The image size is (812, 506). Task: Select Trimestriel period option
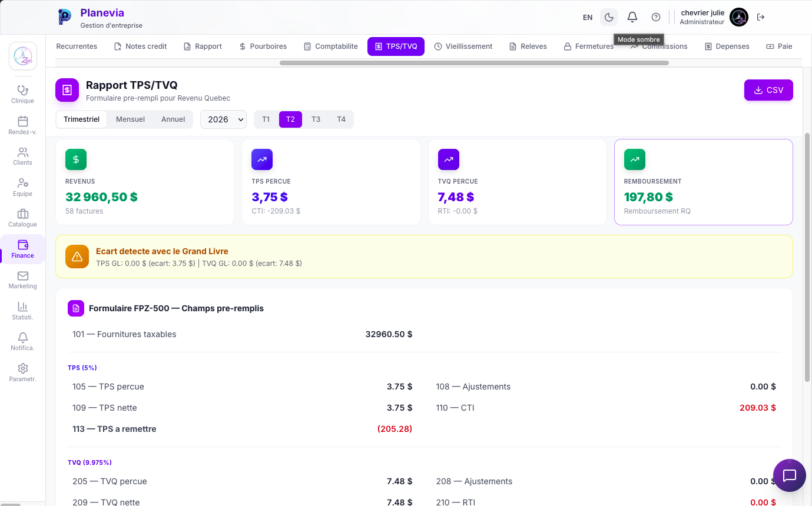coord(82,119)
